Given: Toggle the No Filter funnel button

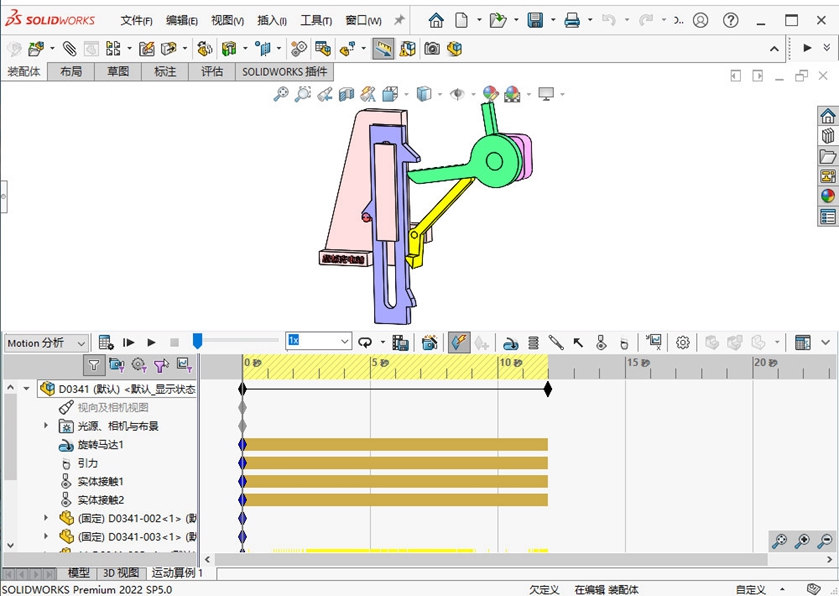Looking at the screenshot, I should click(x=93, y=365).
